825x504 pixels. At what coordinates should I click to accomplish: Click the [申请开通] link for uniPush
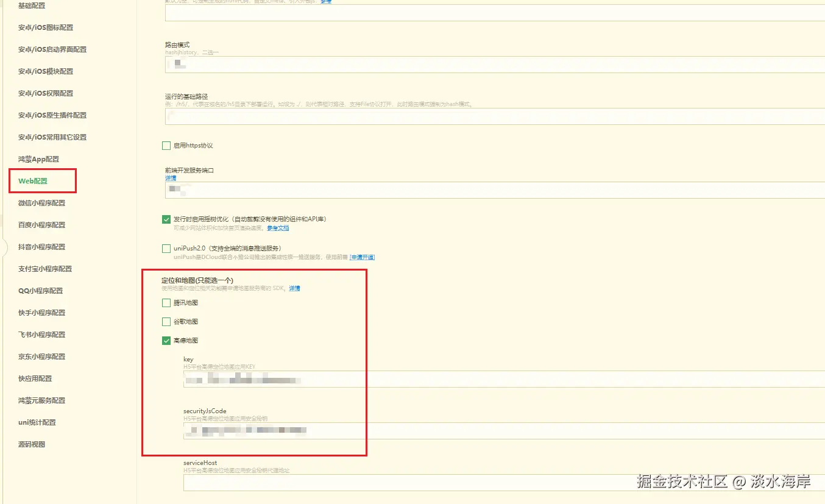(362, 257)
